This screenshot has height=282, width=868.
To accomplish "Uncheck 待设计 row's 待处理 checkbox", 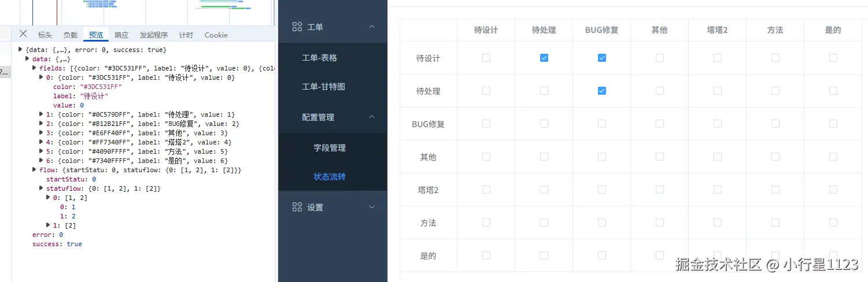I will (544, 58).
